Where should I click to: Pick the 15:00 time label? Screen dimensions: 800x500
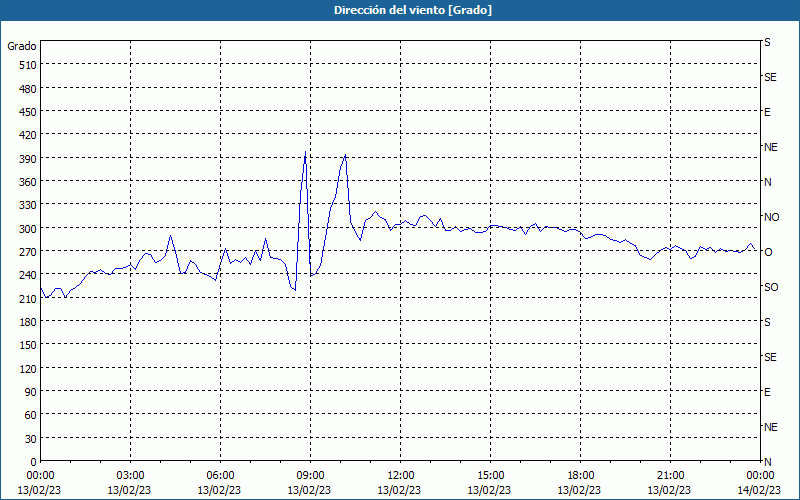point(490,476)
